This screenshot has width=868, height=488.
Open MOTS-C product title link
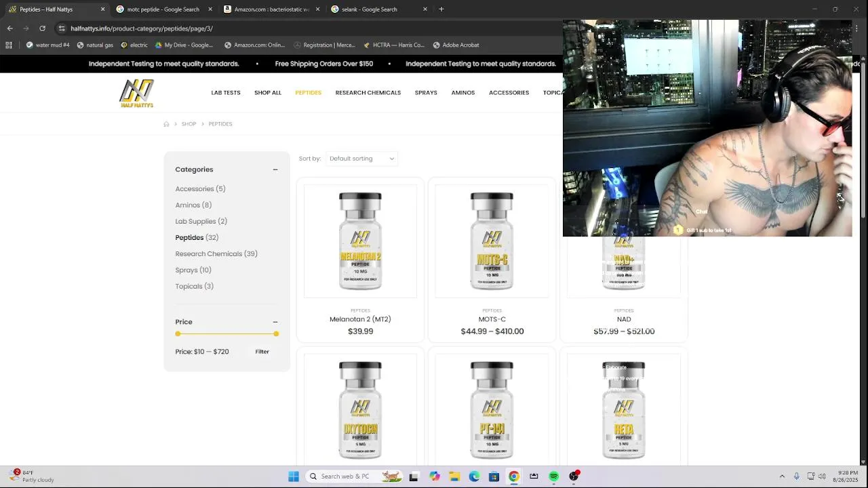pos(492,319)
